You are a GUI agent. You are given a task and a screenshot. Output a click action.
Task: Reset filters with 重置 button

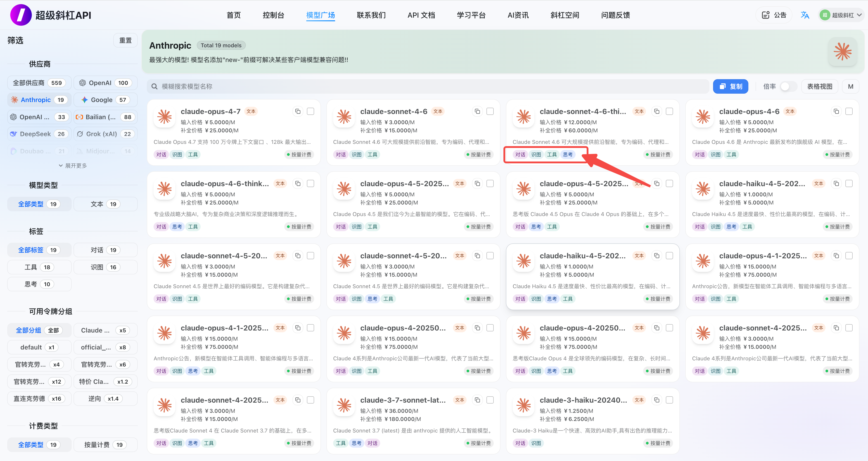point(125,40)
